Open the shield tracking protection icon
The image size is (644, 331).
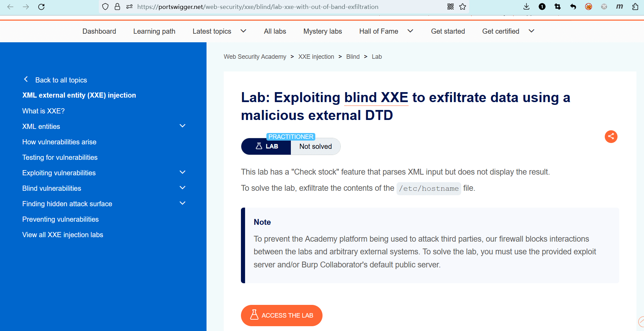pyautogui.click(x=105, y=7)
